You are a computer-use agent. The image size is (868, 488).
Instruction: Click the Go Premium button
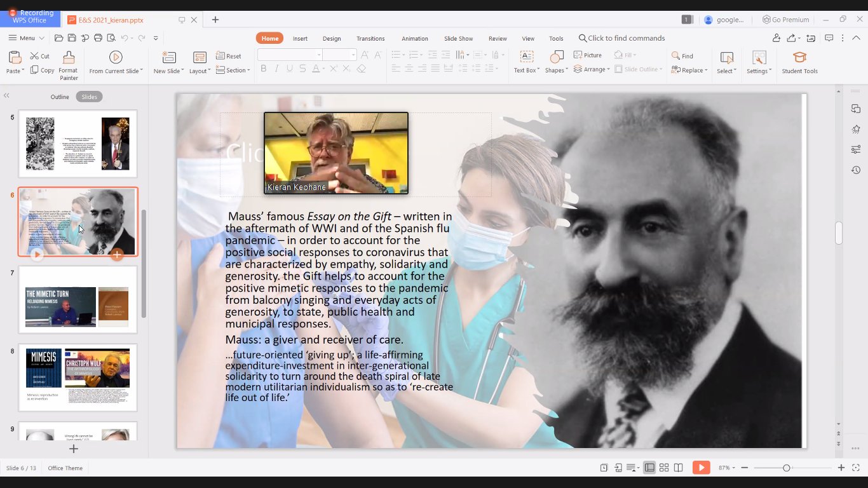(786, 20)
